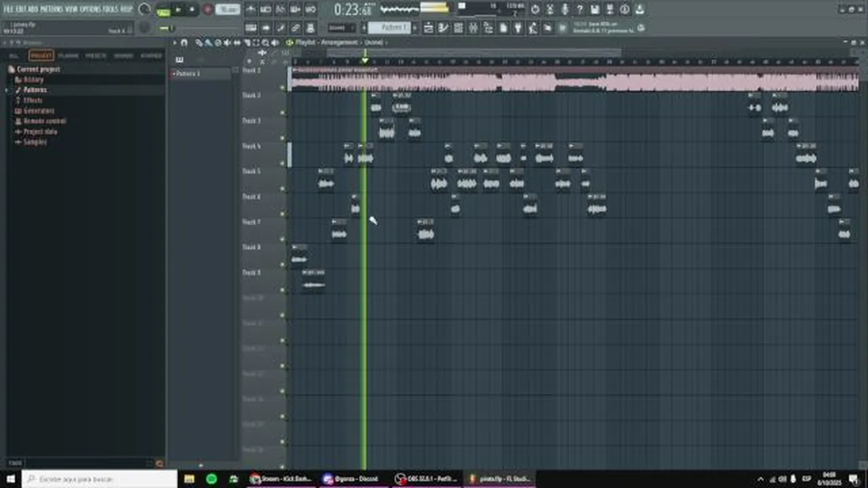Switch to the ALL browser tab
This screenshot has height=488, width=868.
pyautogui.click(x=14, y=56)
